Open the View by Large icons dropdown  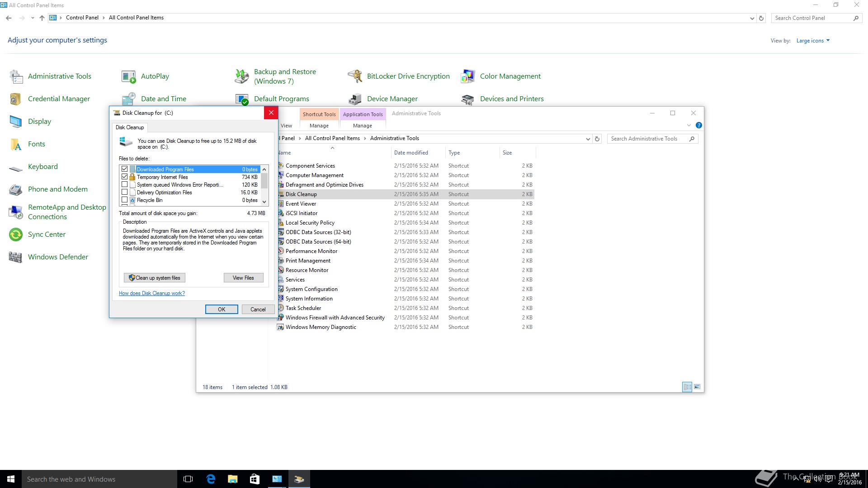(813, 41)
